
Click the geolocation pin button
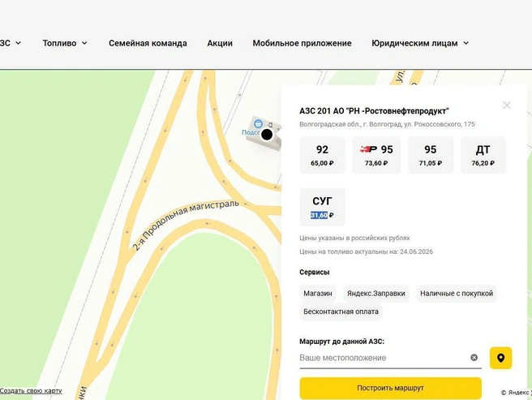(500, 358)
